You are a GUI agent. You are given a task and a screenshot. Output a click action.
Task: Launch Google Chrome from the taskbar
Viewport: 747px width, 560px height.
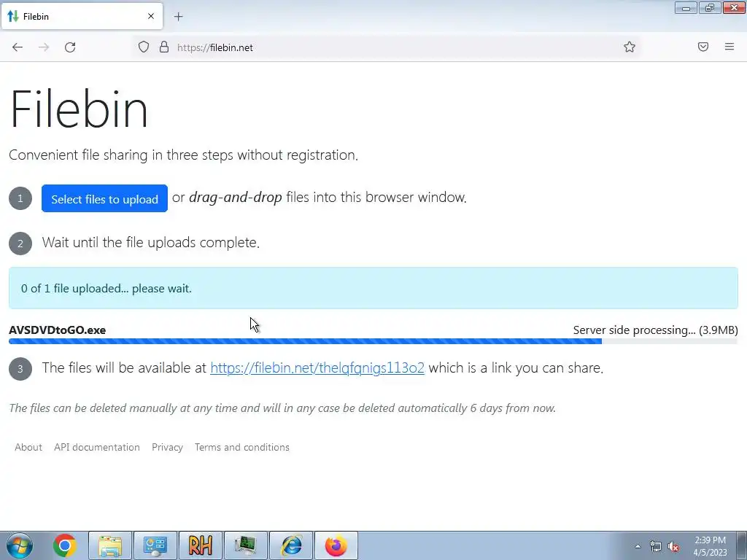pos(65,545)
